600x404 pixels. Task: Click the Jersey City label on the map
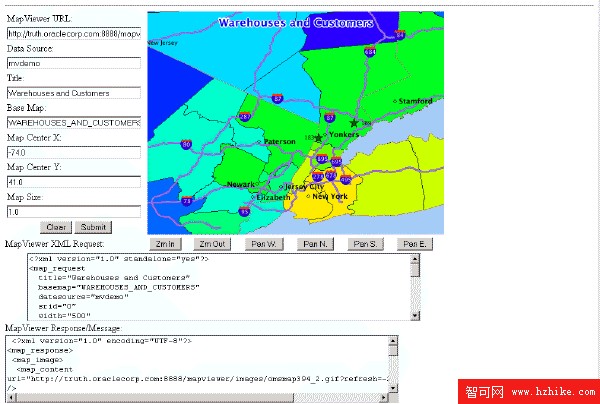click(x=304, y=187)
